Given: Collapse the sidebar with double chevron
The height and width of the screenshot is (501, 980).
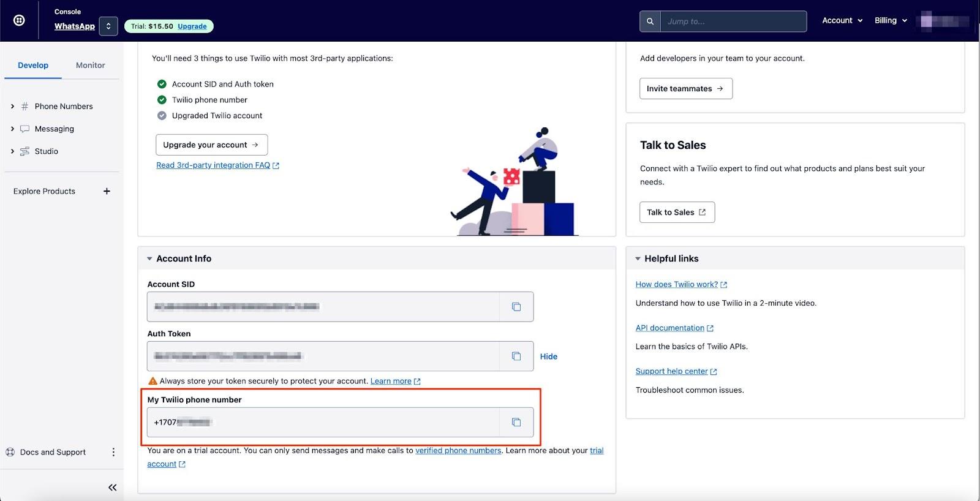Looking at the screenshot, I should (x=112, y=488).
